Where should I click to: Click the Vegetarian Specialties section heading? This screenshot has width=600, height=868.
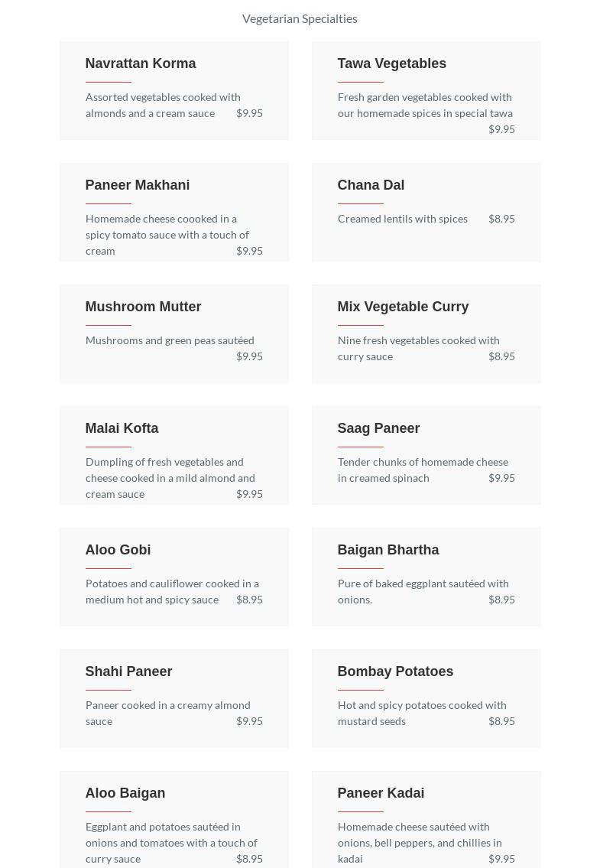(x=300, y=18)
